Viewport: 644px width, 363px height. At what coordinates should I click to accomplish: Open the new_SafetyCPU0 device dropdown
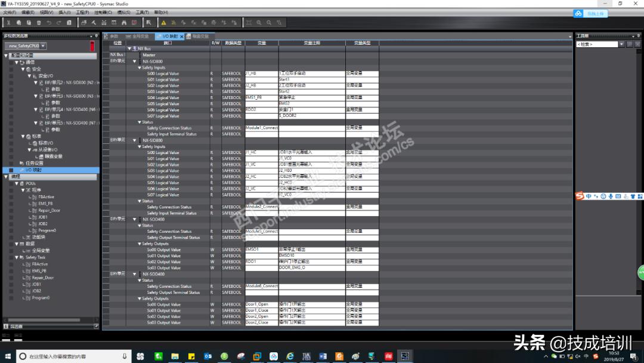[x=26, y=46]
